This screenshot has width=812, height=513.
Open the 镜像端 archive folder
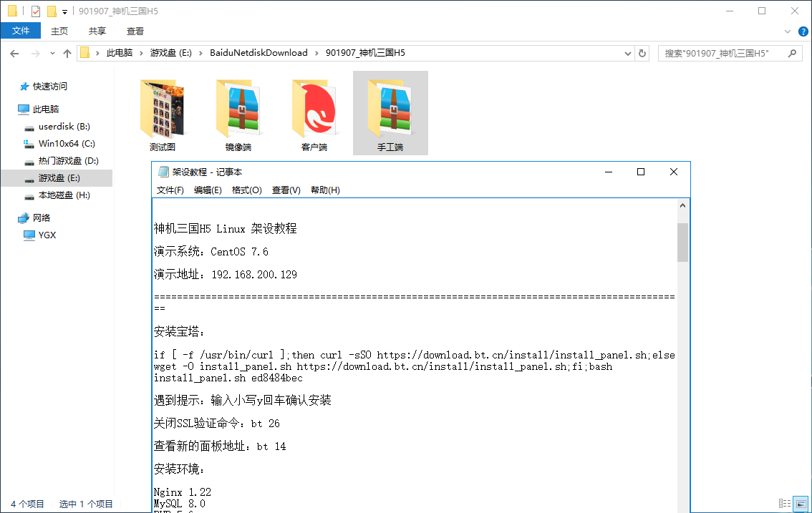point(238,113)
